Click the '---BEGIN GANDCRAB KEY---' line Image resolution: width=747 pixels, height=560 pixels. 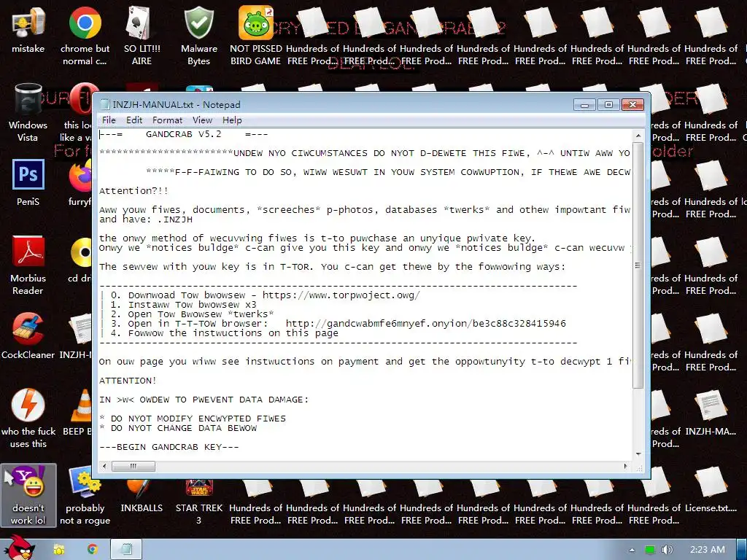(x=169, y=447)
